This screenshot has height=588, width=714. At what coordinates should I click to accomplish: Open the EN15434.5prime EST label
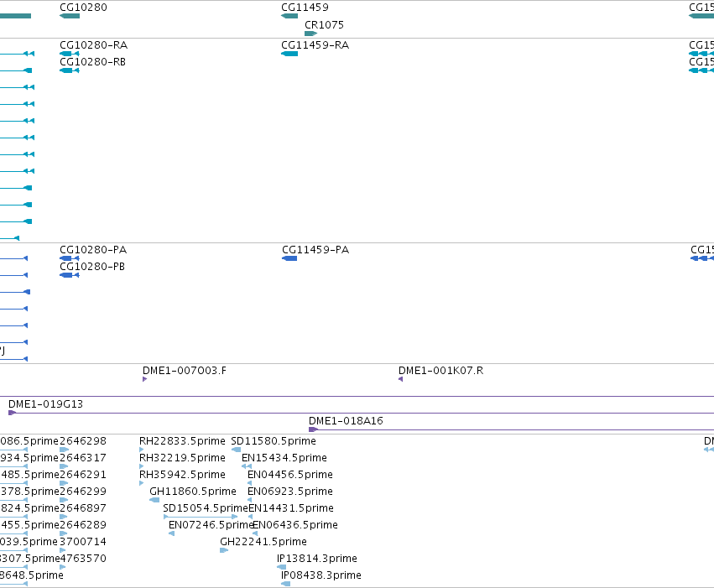pyautogui.click(x=284, y=458)
